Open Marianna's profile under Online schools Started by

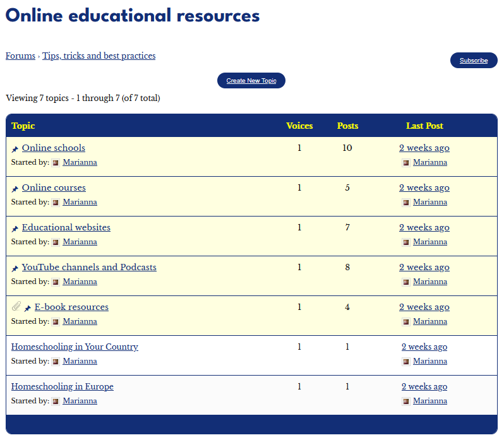coord(80,162)
